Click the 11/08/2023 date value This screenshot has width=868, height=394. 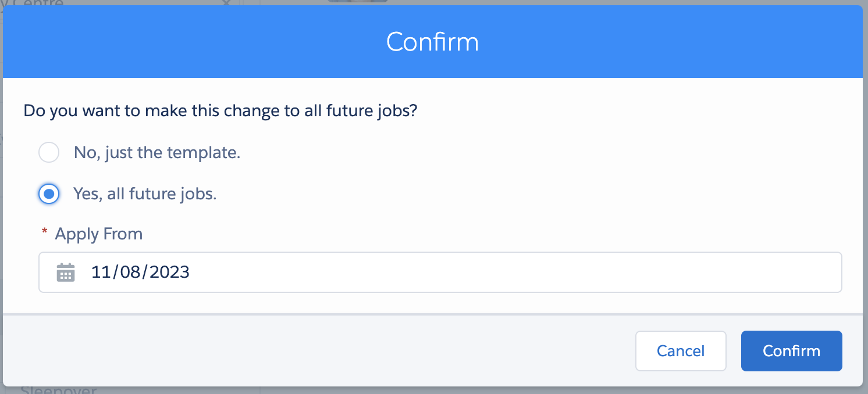(140, 272)
